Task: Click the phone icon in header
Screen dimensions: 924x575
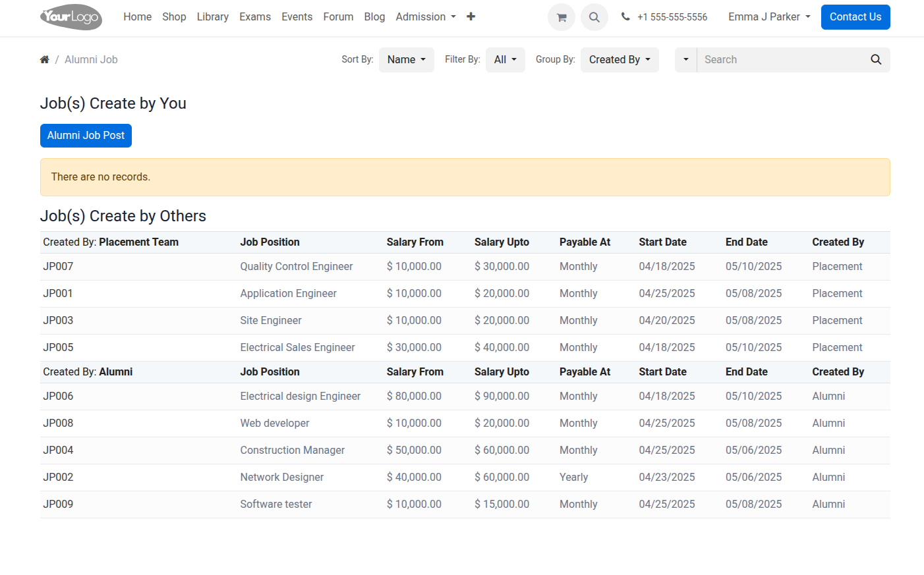Action: 625,17
